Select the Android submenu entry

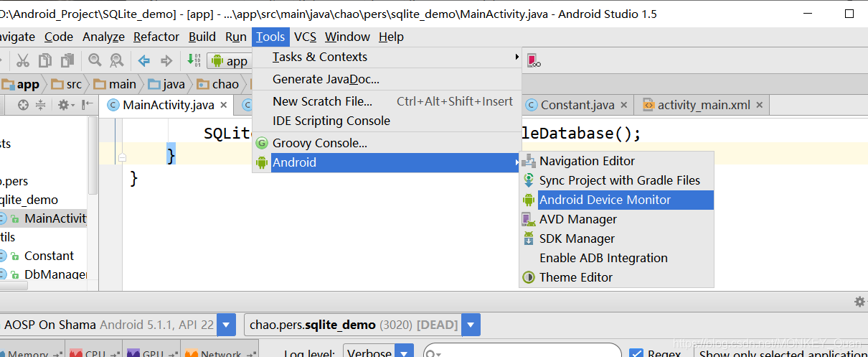coord(387,162)
